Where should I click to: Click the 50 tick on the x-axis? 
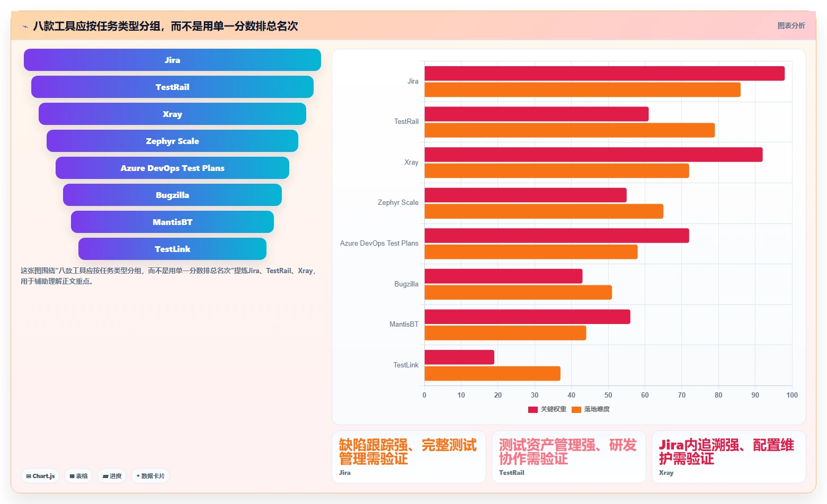pos(608,395)
